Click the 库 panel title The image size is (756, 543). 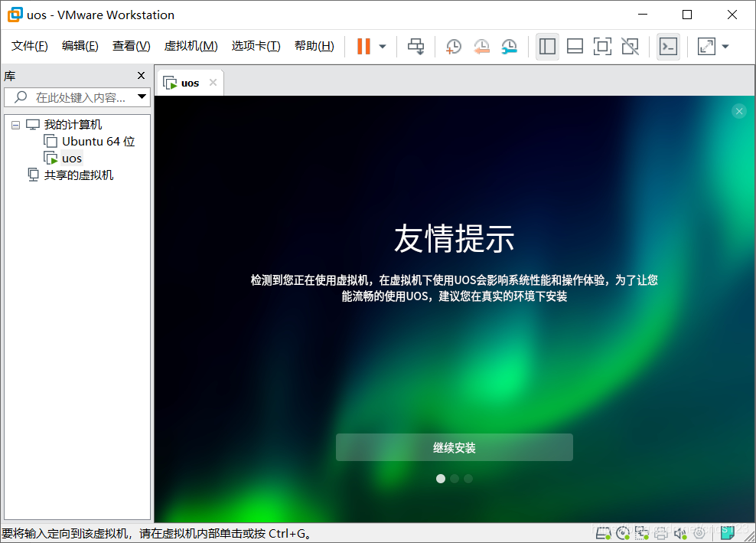[10, 76]
